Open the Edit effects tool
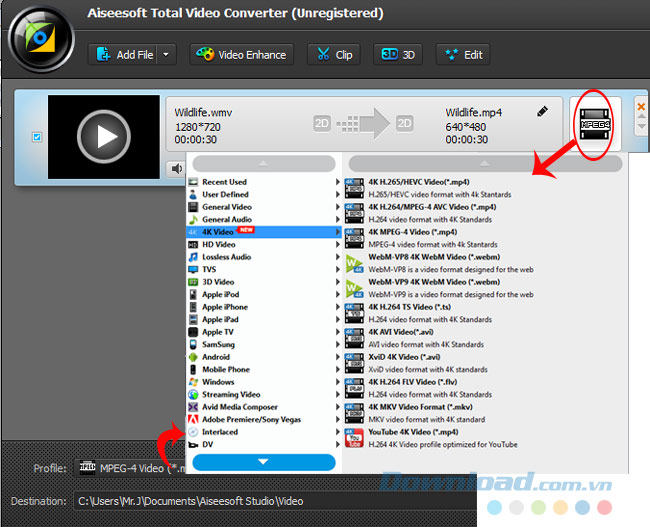 point(463,55)
